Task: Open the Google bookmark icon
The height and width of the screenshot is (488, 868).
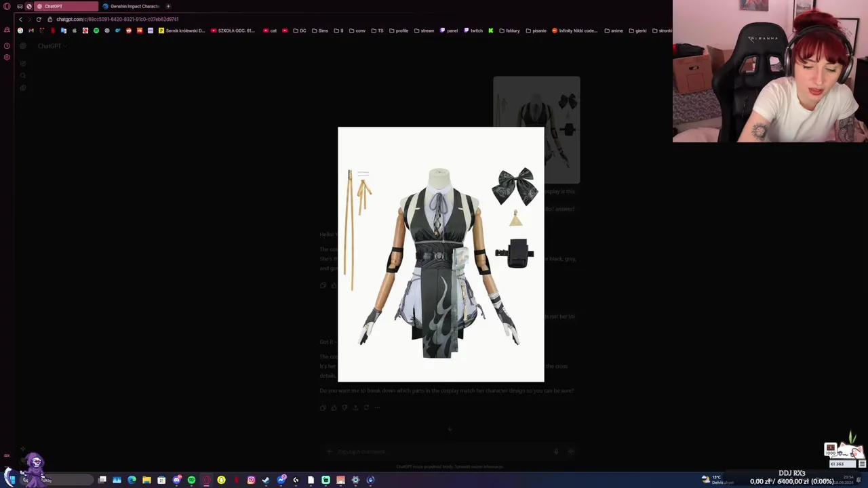Action: pyautogui.click(x=20, y=30)
